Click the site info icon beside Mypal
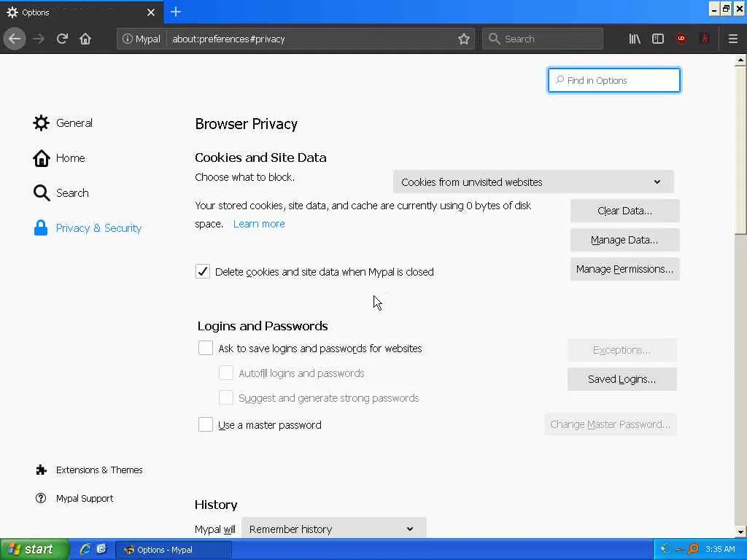The width and height of the screenshot is (747, 560). point(127,39)
